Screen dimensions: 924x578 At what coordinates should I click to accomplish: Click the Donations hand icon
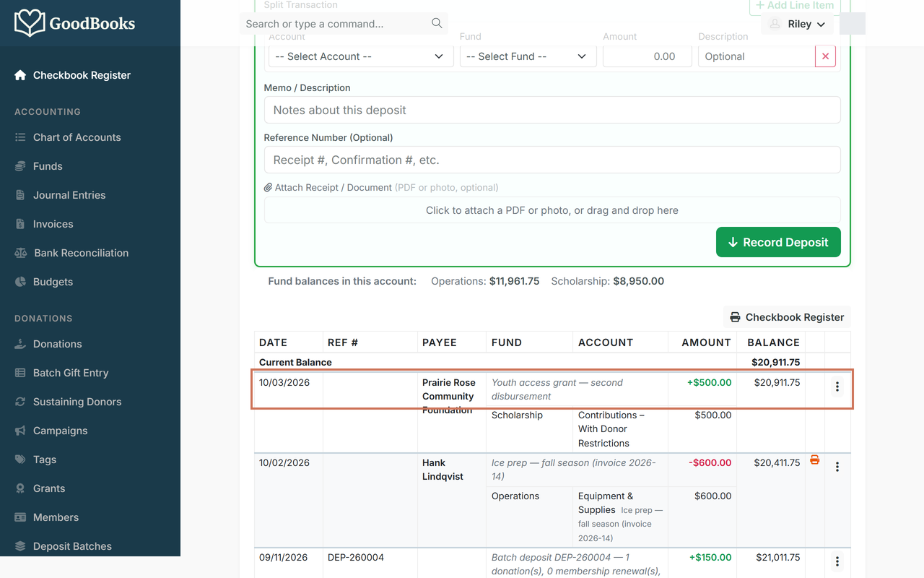click(20, 344)
